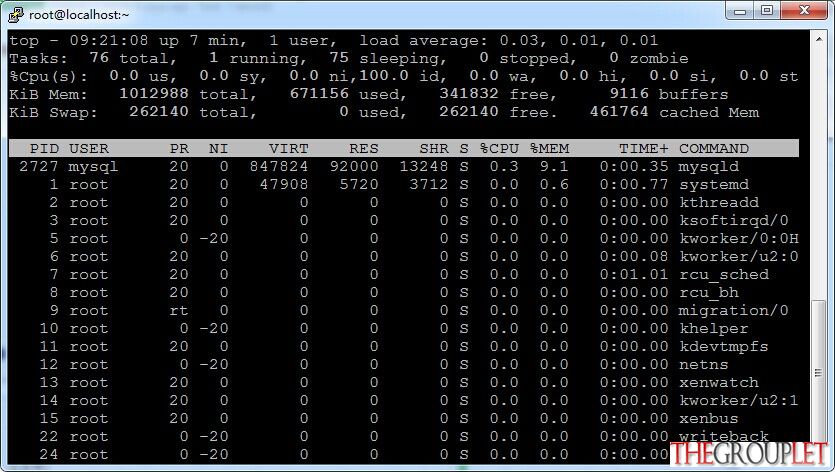This screenshot has height=472, width=835.
Task: Click the mysql user entry
Action: point(94,167)
